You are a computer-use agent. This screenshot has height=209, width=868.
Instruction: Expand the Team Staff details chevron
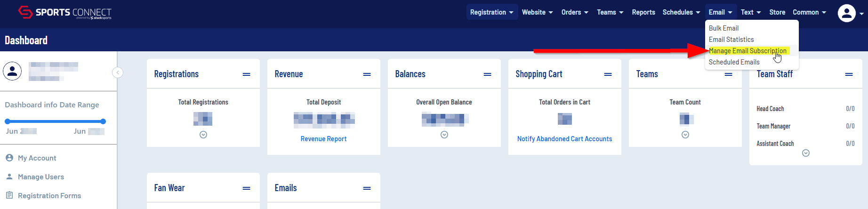click(x=805, y=153)
